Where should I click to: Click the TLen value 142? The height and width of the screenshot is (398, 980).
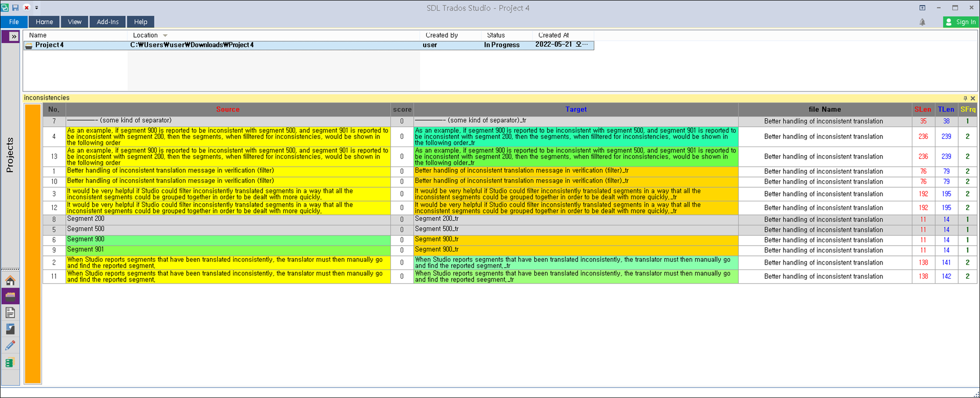(x=946, y=277)
